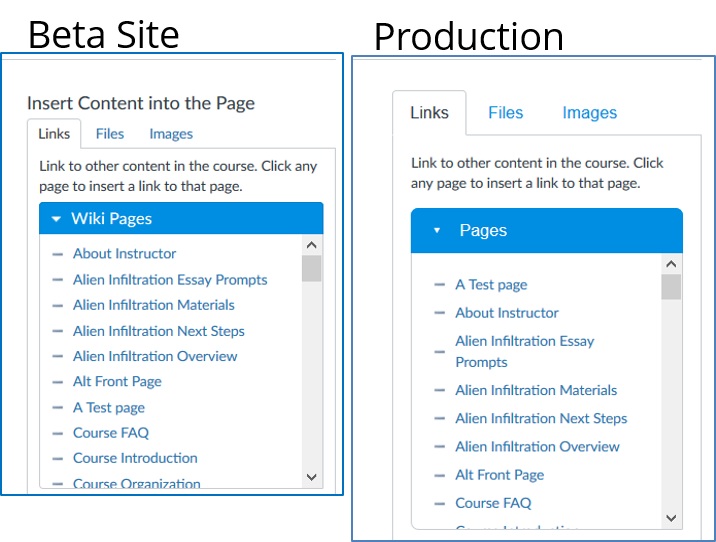The height and width of the screenshot is (542, 716).
Task: Click Course FAQ in right Pages list
Action: click(x=493, y=503)
